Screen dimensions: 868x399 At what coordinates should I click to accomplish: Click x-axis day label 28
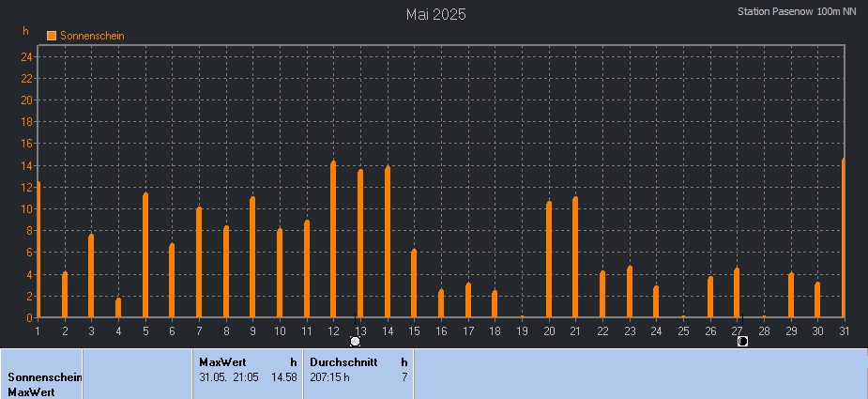764,330
